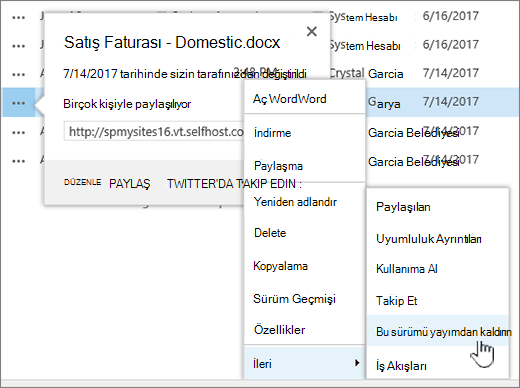The height and width of the screenshot is (388, 520).
Task: Click Satış Faturası - Domestic.docx title
Action: 172,43
